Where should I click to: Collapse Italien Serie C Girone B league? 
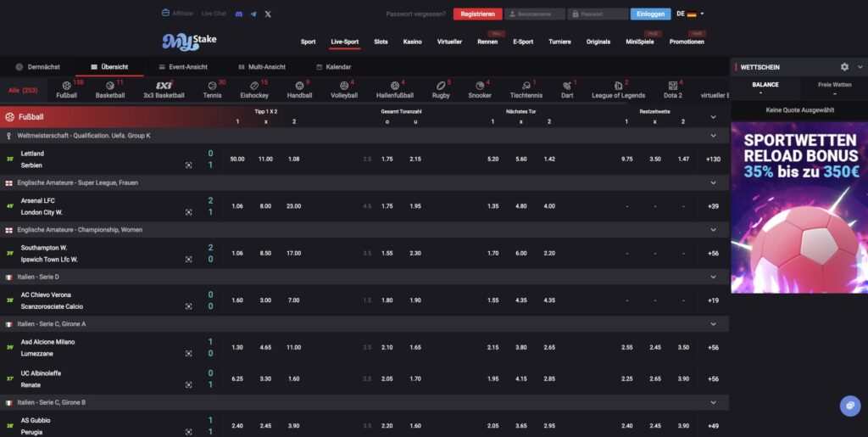(713, 403)
